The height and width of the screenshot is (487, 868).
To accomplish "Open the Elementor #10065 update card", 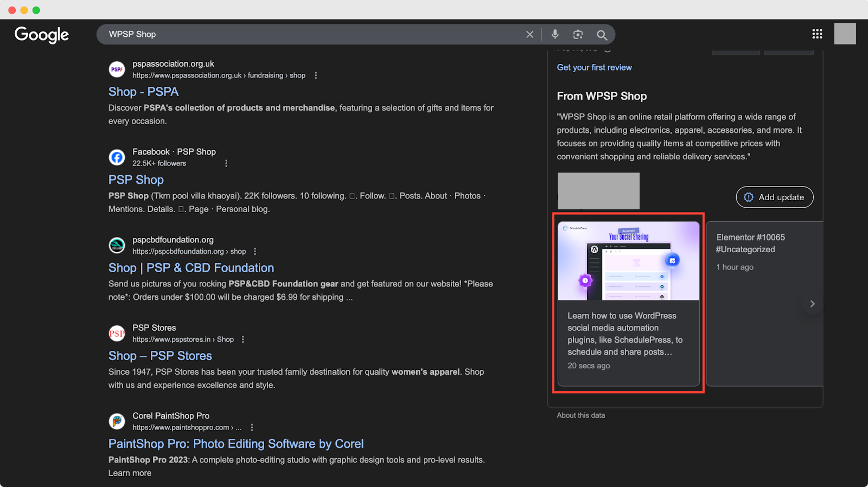I will 764,304.
